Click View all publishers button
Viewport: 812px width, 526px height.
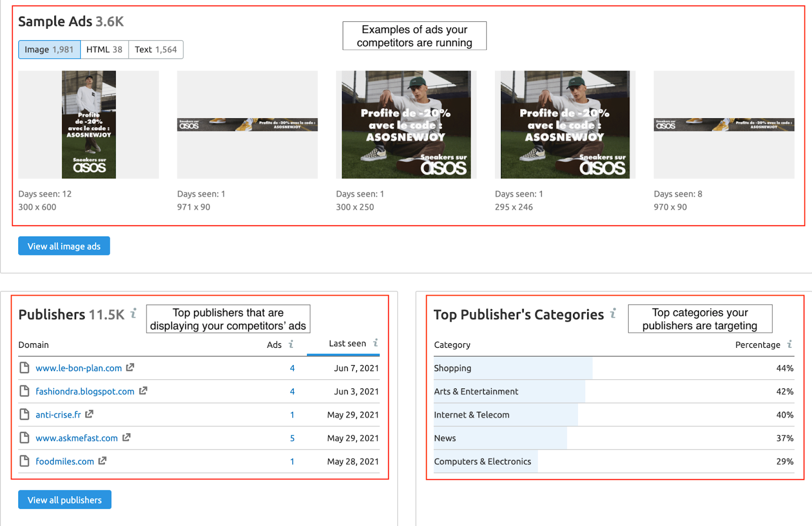tap(64, 500)
